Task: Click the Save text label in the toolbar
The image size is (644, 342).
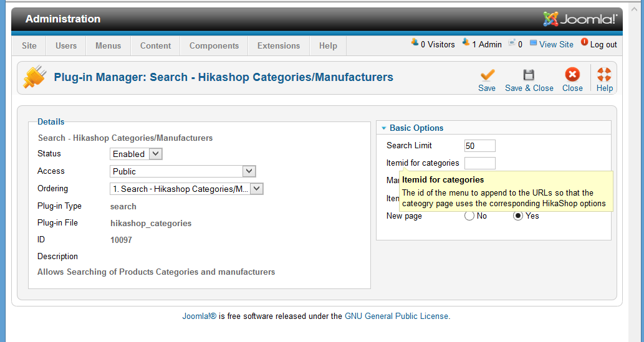Action: tap(487, 88)
